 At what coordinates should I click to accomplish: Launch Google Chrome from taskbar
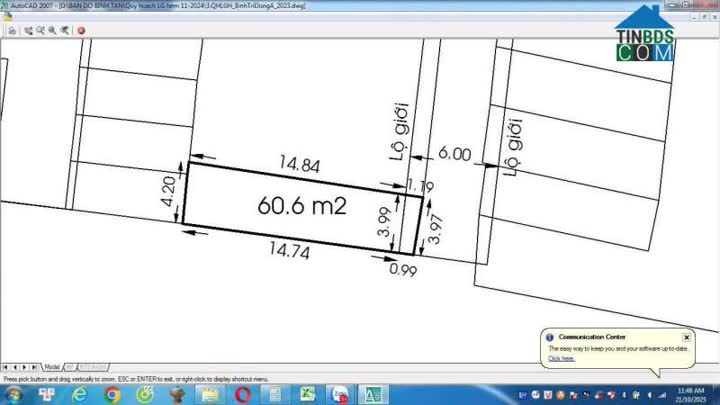tap(112, 394)
